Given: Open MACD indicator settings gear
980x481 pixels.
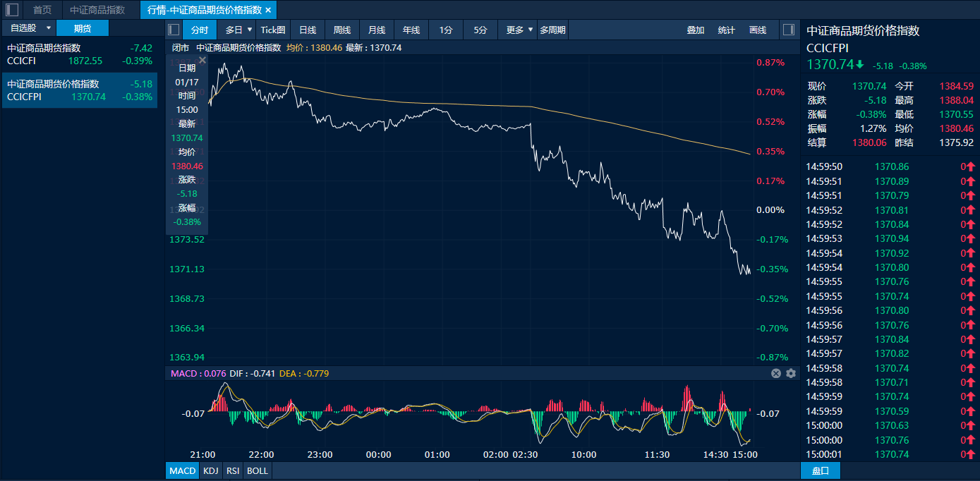Looking at the screenshot, I should [791, 373].
